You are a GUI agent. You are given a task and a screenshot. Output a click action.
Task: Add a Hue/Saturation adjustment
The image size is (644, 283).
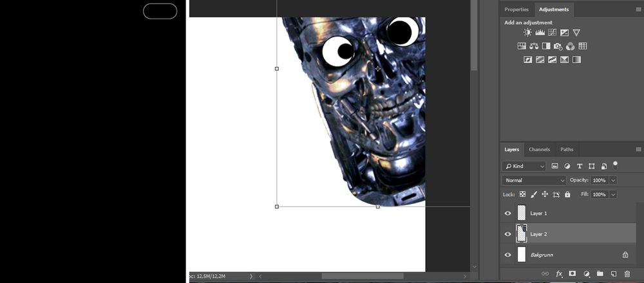[522, 46]
